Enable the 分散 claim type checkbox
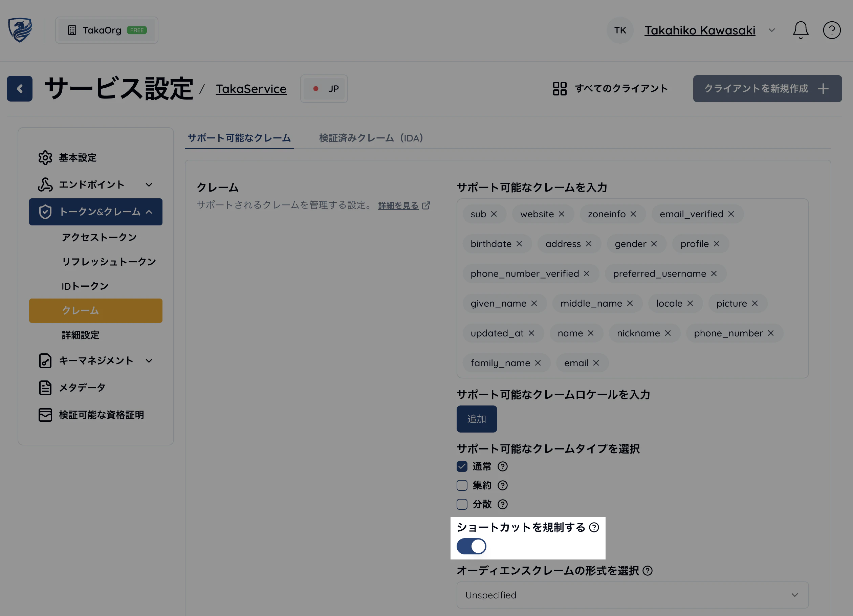 click(x=462, y=504)
